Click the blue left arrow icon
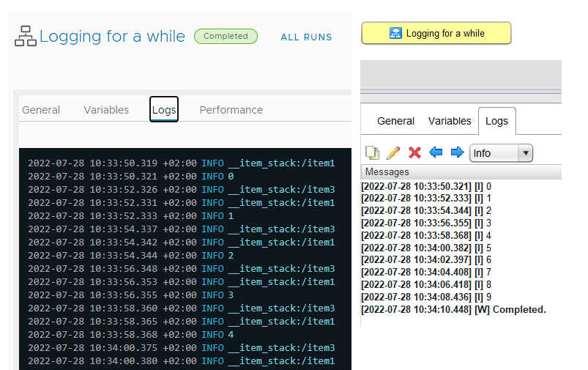Viewport: 588px width, 370px height. point(436,152)
